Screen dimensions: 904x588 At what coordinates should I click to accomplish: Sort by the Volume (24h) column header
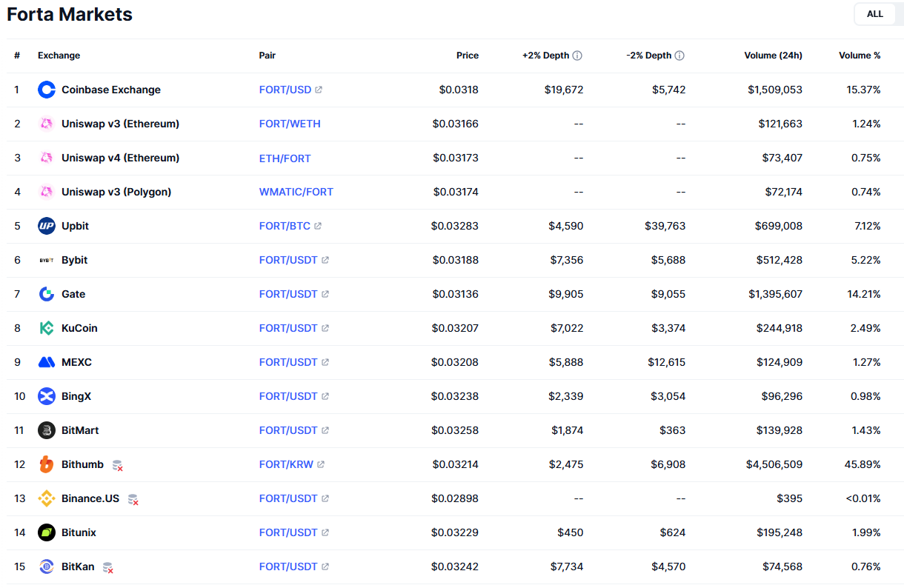click(774, 56)
